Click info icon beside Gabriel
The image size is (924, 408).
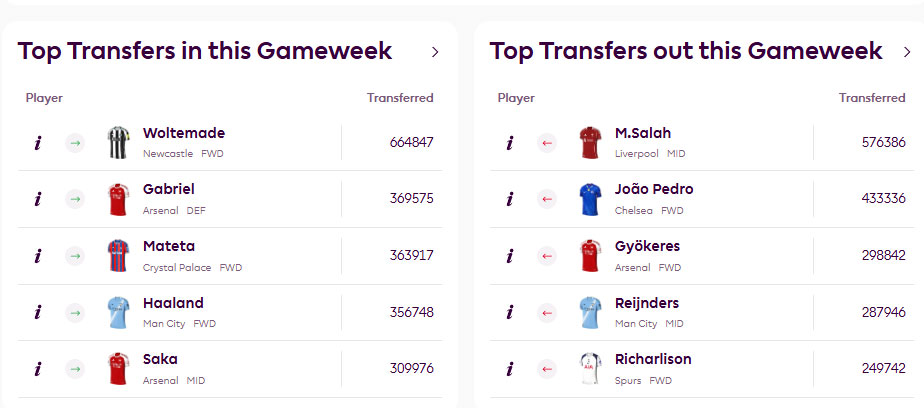(x=38, y=199)
